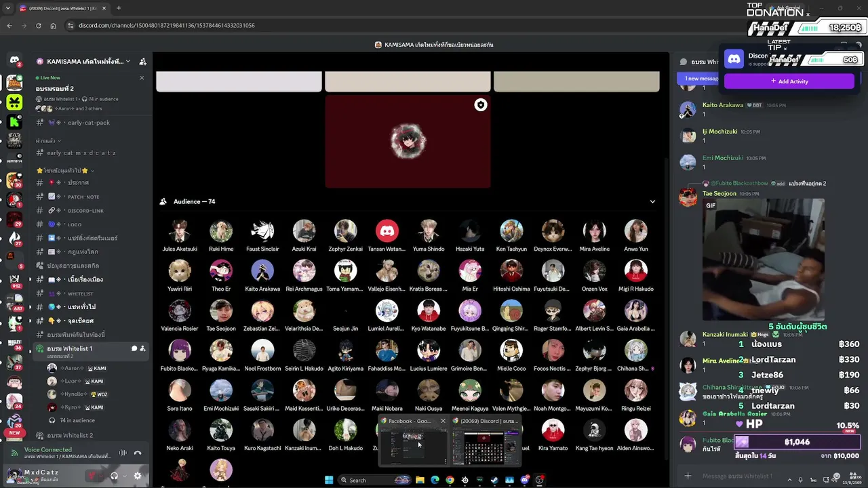
Task: Expand the จุดเช็คยศ channel thread arrow
Action: point(30,321)
